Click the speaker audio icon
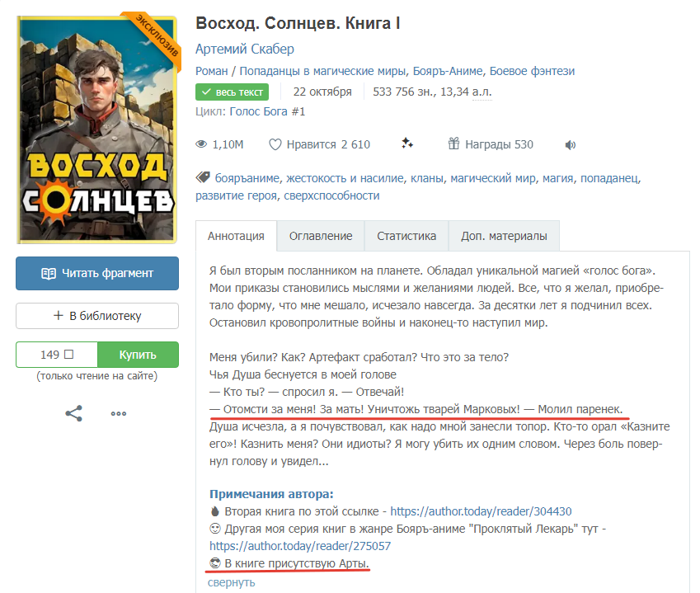The height and width of the screenshot is (593, 700). pyautogui.click(x=570, y=145)
